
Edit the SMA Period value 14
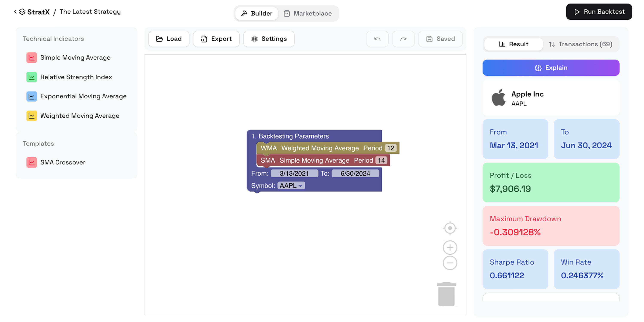click(x=381, y=161)
